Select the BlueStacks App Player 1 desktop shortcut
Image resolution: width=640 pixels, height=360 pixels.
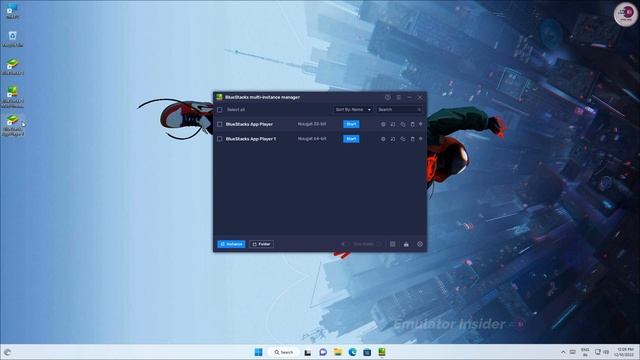[13, 125]
